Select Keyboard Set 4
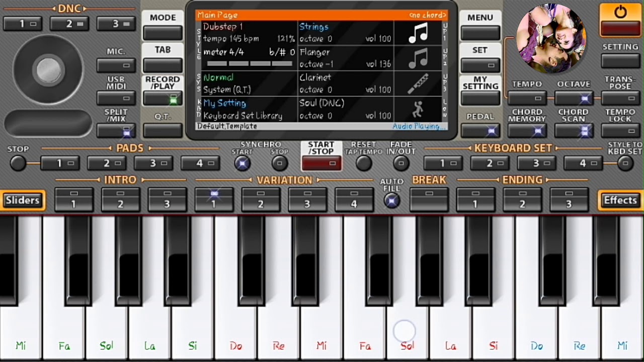Viewport: 644px width, 362px height. [583, 163]
